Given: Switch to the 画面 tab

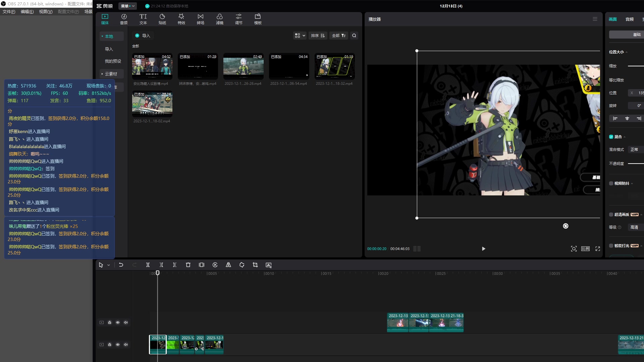Looking at the screenshot, I should [x=613, y=19].
